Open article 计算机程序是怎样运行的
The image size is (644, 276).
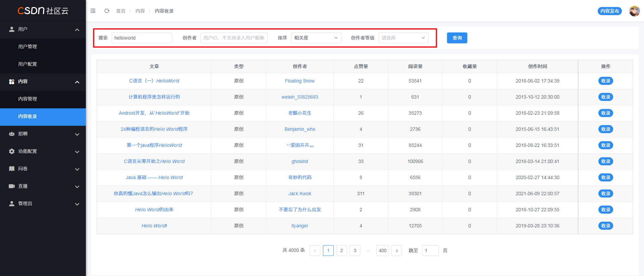pyautogui.click(x=154, y=97)
